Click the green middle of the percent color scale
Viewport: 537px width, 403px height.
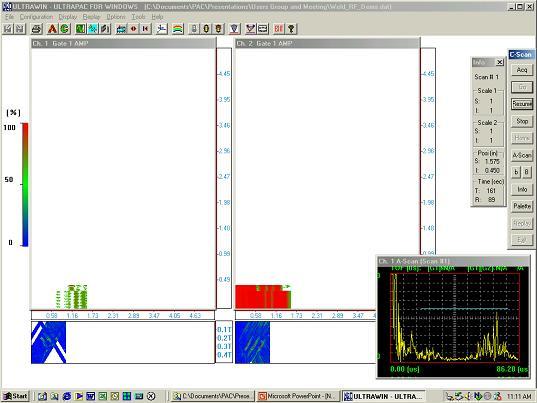[25, 184]
